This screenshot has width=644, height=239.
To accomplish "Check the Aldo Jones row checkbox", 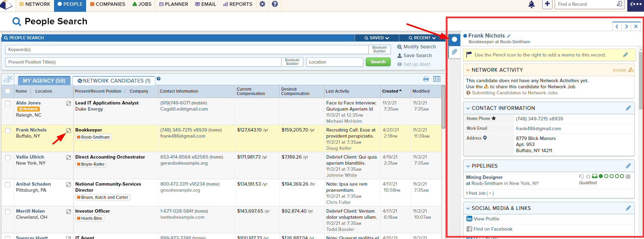I will pyautogui.click(x=8, y=103).
